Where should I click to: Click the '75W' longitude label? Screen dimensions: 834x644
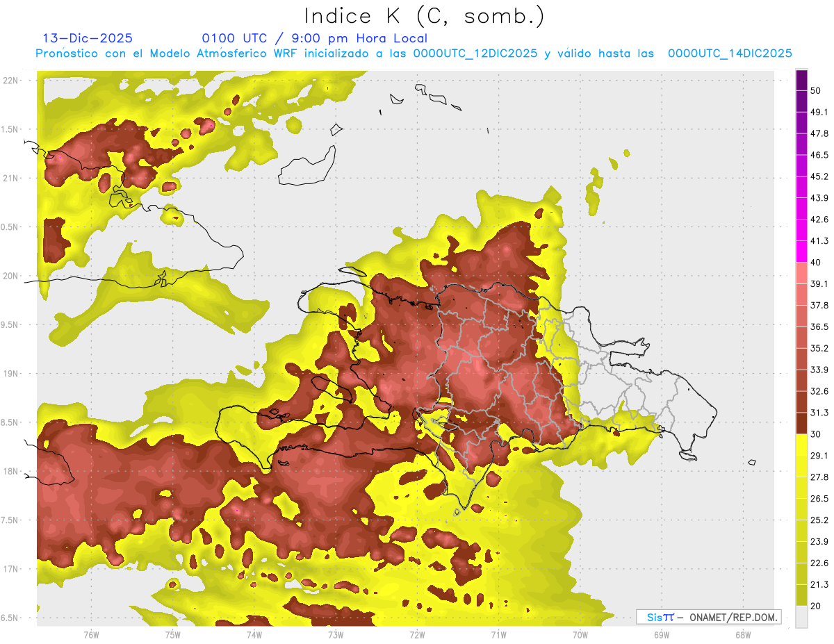[173, 635]
